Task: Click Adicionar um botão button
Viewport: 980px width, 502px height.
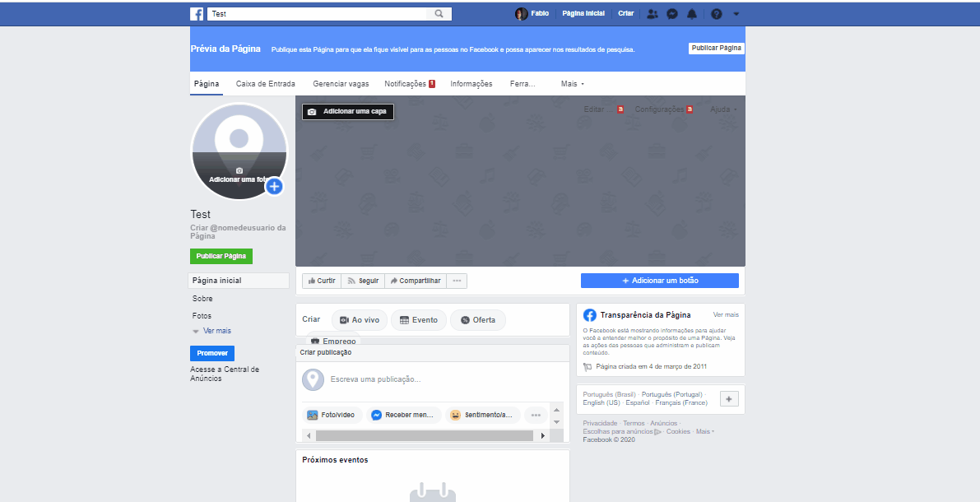Action: 660,281
